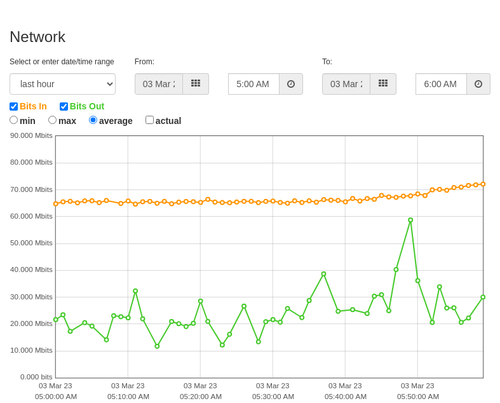Open the To time clock picker icon
Screen dimensions: 500x403
point(478,84)
